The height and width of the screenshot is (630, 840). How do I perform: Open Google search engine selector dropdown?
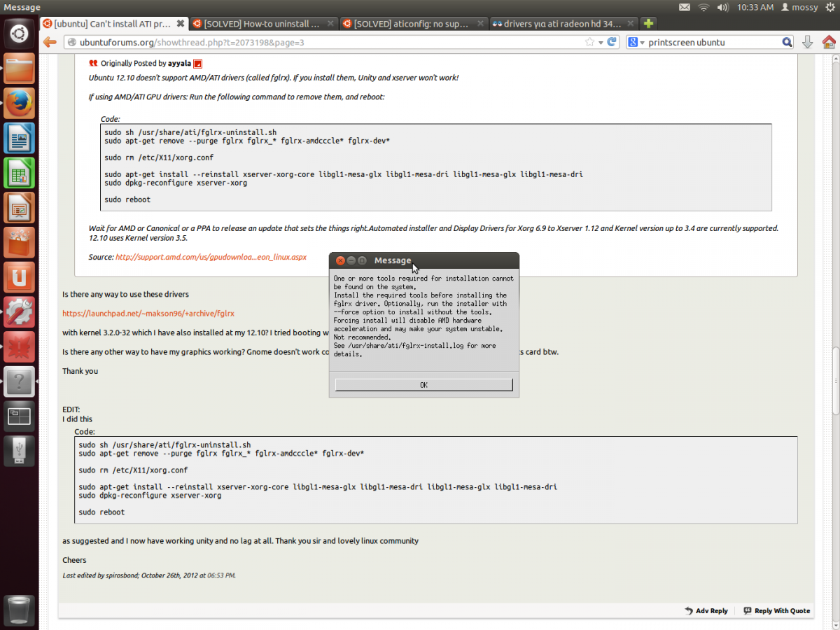[x=636, y=42]
